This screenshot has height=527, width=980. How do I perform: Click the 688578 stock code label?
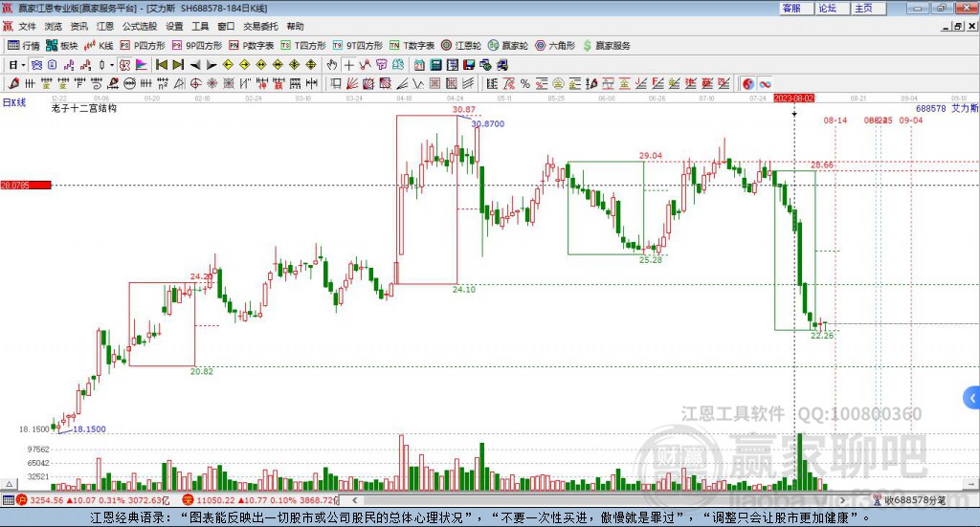pyautogui.click(x=930, y=109)
